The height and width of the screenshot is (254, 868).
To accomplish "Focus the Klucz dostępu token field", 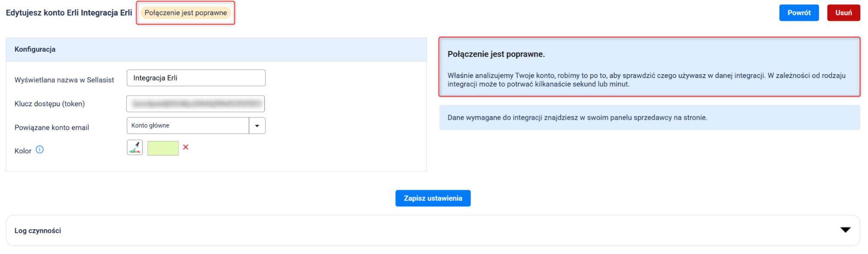I will [x=196, y=104].
